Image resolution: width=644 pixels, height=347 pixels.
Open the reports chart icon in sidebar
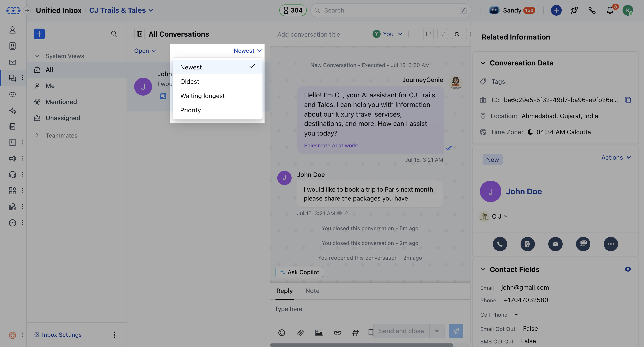tap(12, 207)
